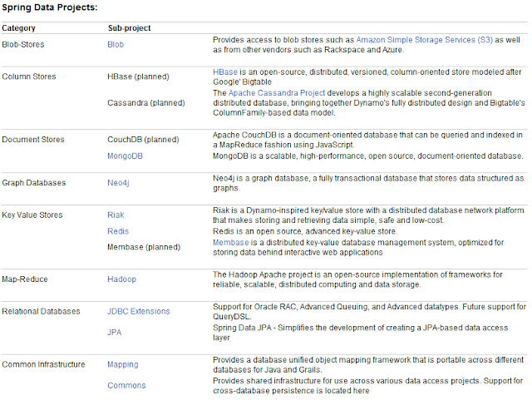The image size is (532, 400).
Task: Open the Hadoop sub-project link
Action: click(121, 279)
